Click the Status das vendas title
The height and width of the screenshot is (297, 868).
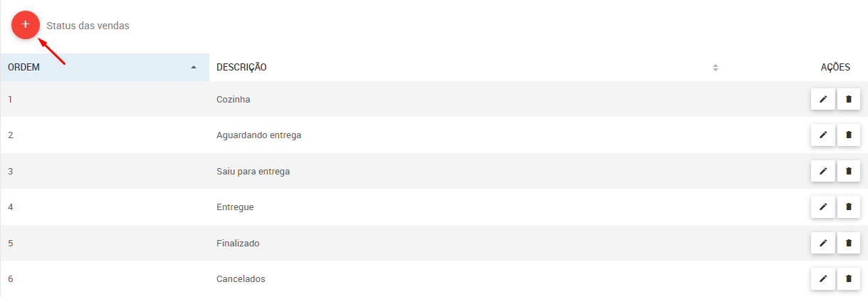click(88, 25)
